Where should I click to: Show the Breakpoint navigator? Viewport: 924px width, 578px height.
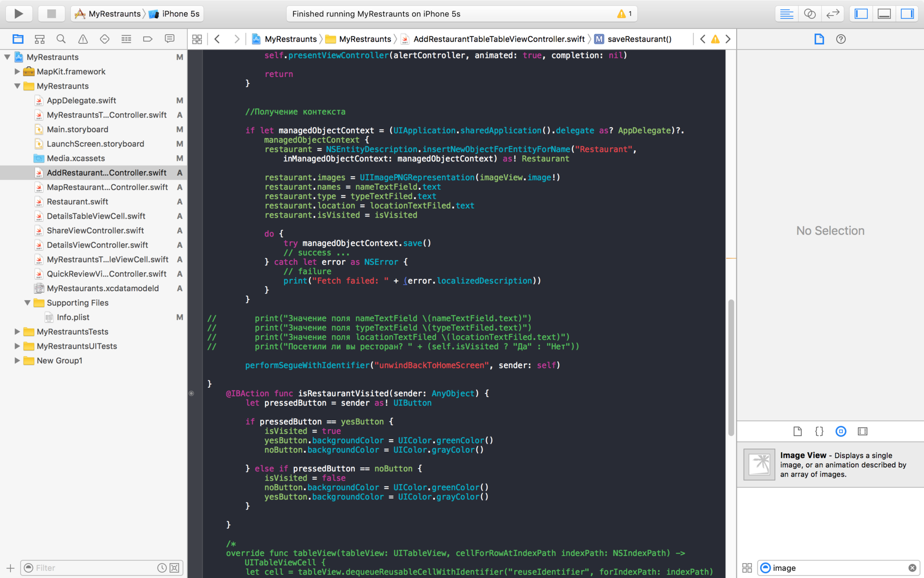(x=148, y=39)
